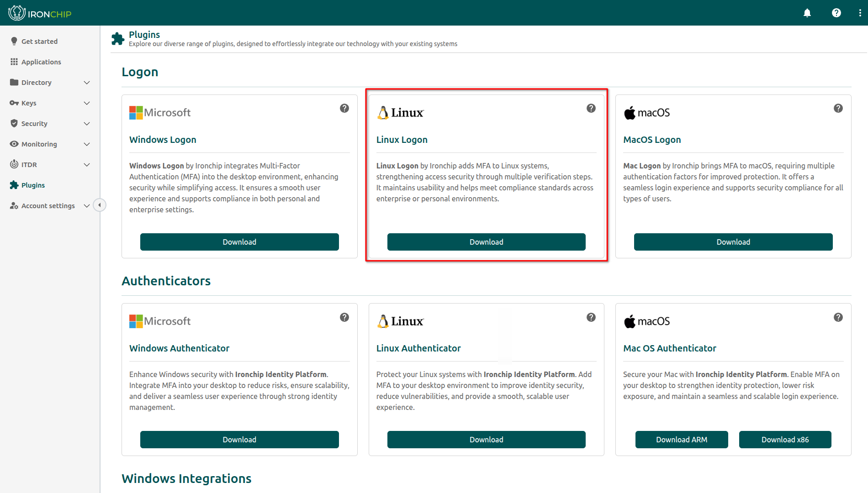Open help for Windows Logon card

coord(344,108)
